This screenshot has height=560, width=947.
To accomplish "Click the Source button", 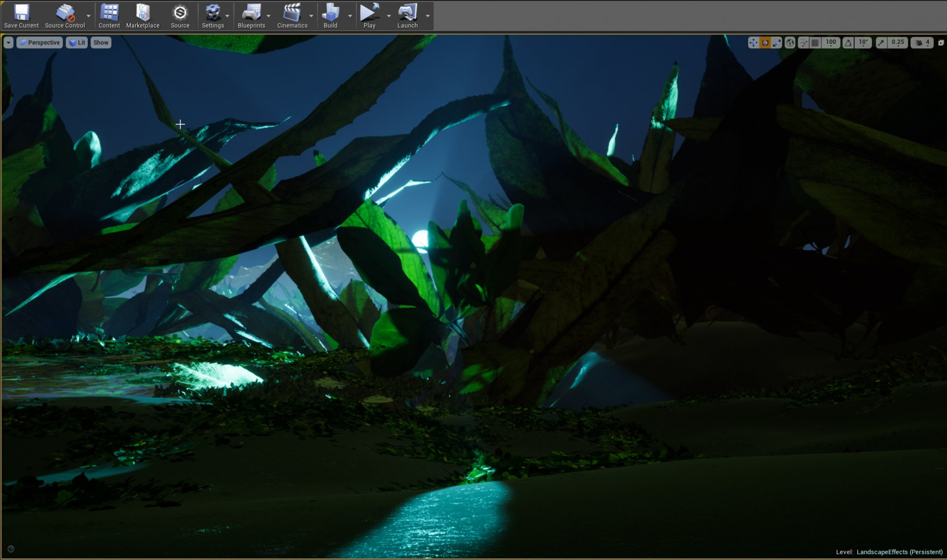I will tap(180, 16).
